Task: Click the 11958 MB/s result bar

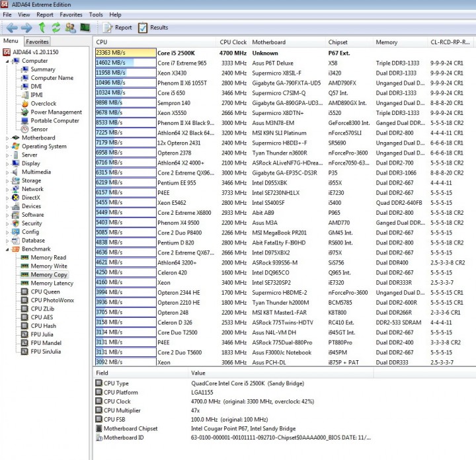Action: 126,73
